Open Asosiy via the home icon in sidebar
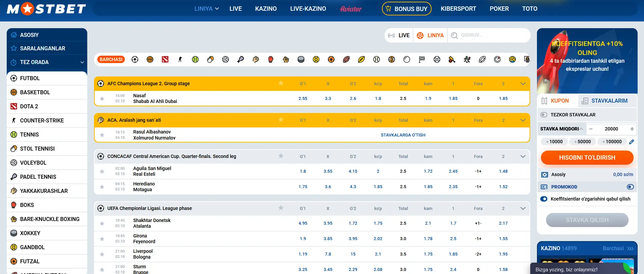Image resolution: width=644 pixels, height=274 pixels. tap(14, 35)
